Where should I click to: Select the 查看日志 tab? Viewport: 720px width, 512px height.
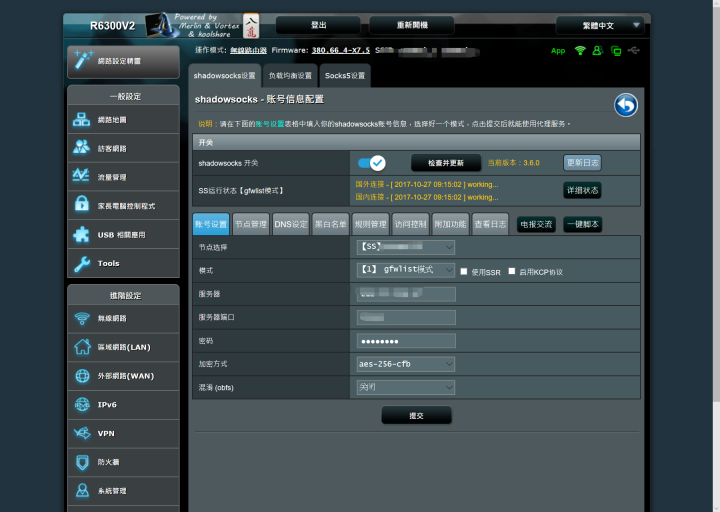[x=490, y=224]
